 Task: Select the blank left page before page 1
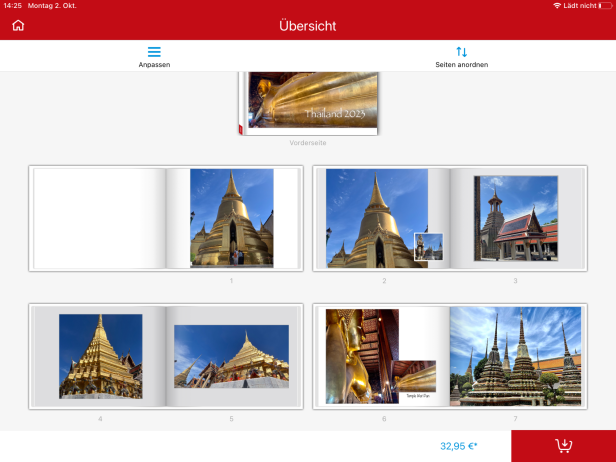tap(99, 218)
